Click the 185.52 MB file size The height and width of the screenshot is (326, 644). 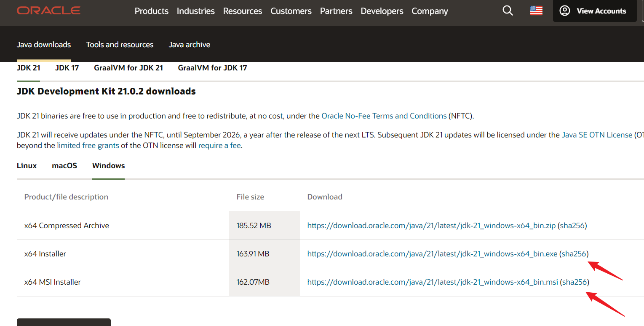click(x=254, y=226)
